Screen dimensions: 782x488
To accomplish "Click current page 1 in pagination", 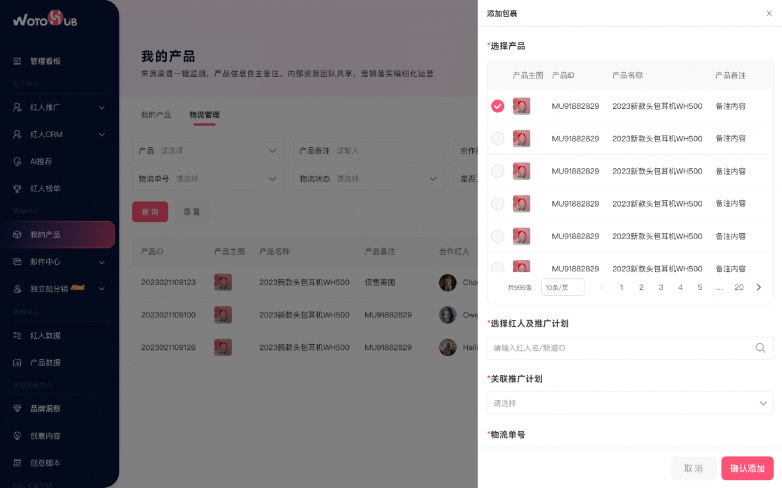I will tap(621, 287).
